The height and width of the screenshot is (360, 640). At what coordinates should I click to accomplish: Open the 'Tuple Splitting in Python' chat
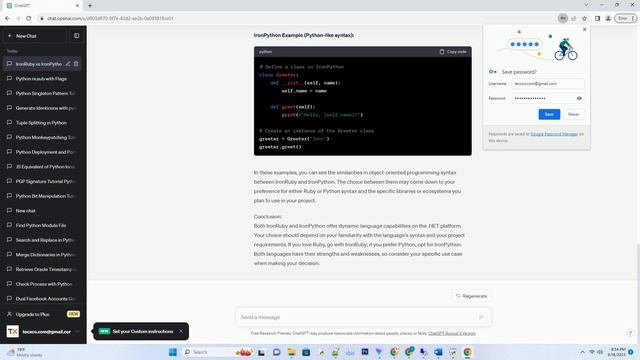[42, 123]
